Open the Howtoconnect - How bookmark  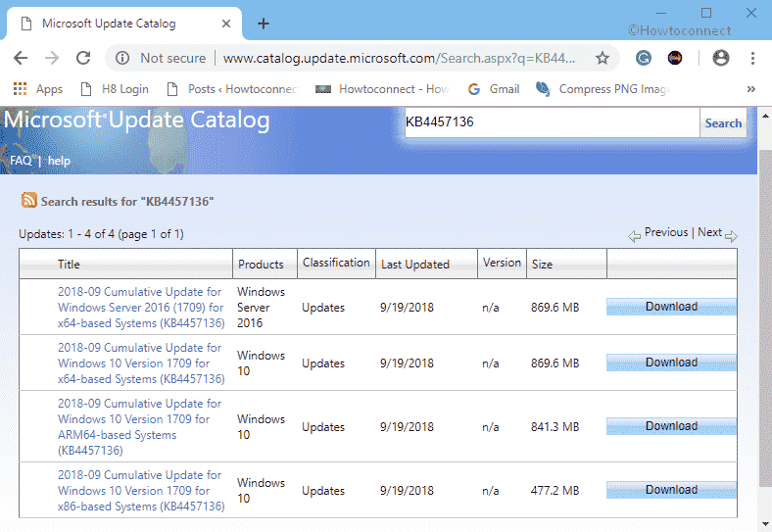tap(382, 89)
